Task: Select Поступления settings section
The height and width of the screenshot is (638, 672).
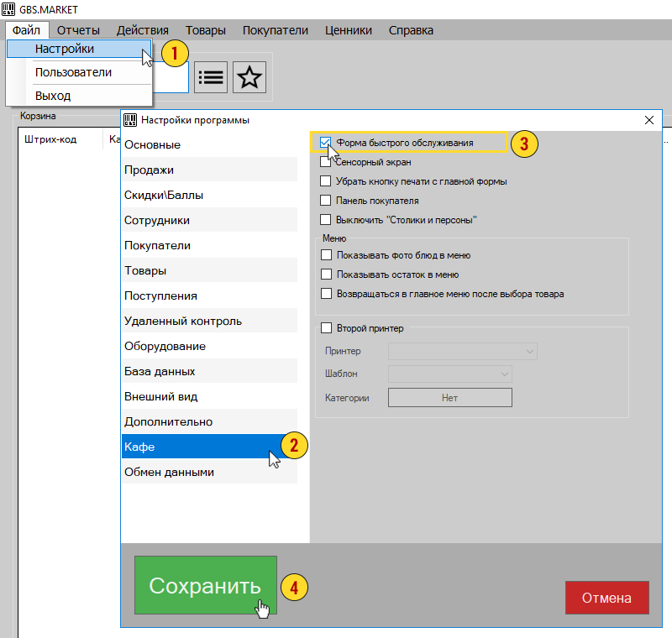Action: [209, 295]
